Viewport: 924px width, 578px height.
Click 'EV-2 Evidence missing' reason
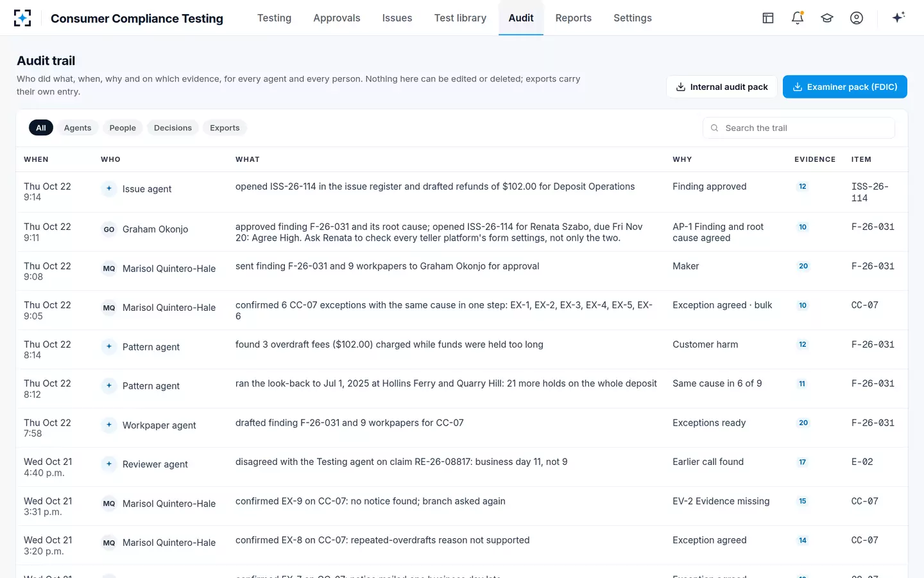[x=721, y=501]
